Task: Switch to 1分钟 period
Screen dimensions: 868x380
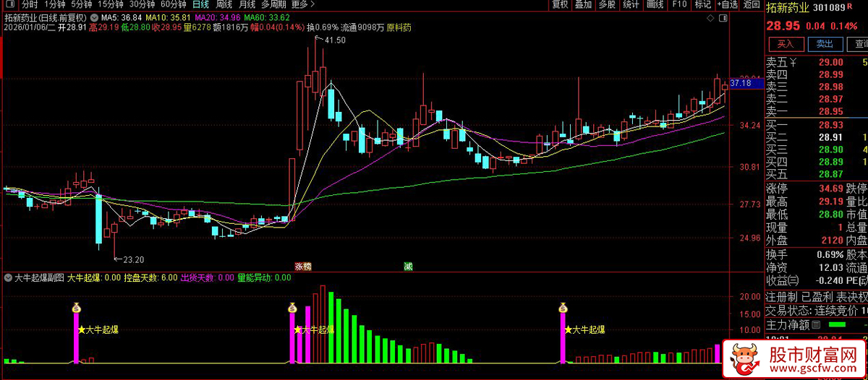Action: click(55, 4)
